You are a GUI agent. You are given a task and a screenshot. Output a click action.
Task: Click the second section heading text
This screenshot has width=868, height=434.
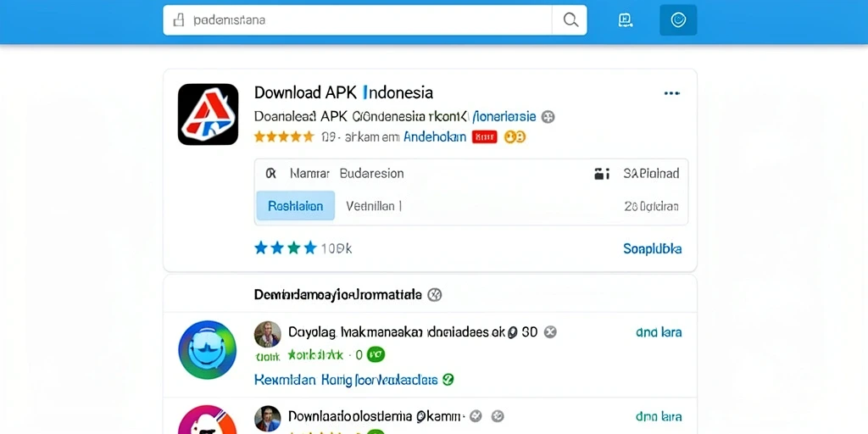[337, 295]
